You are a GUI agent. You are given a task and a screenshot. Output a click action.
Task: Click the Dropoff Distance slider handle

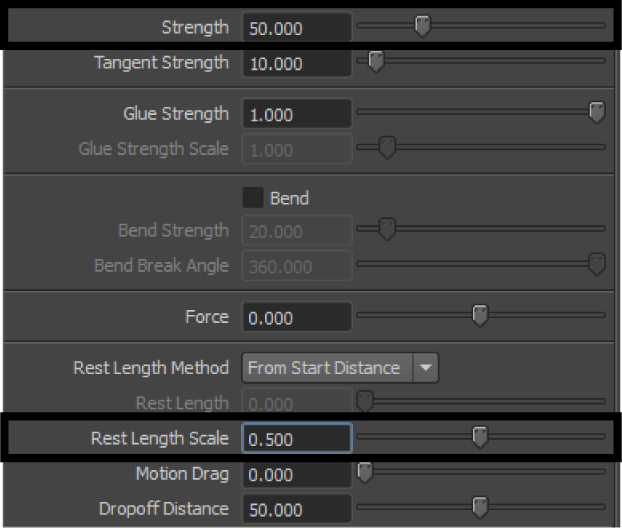(x=480, y=508)
